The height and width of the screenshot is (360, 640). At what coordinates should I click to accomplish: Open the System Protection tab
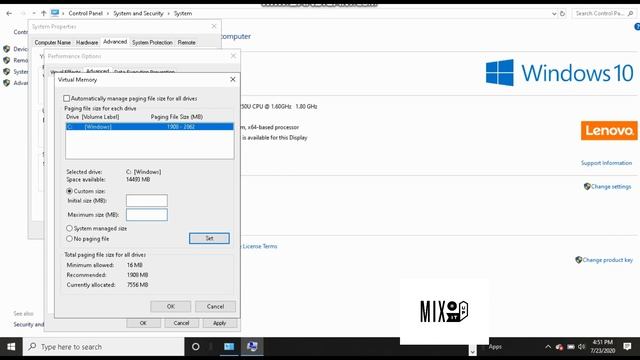pyautogui.click(x=152, y=42)
